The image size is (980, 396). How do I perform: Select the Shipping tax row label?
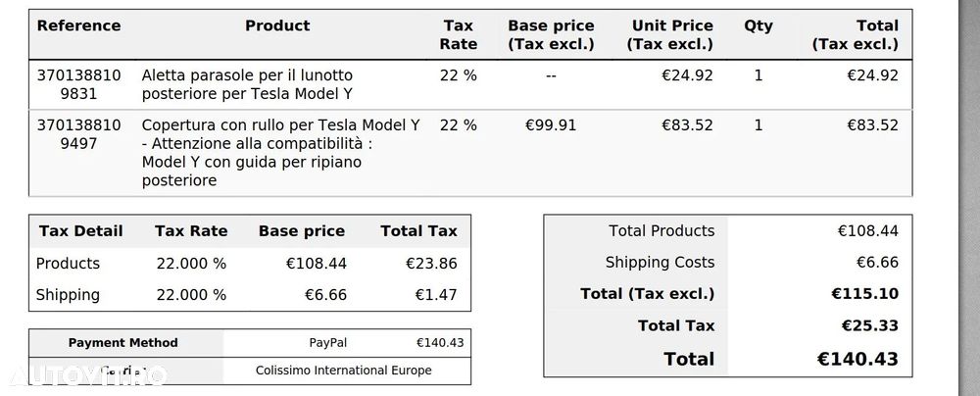point(68,295)
